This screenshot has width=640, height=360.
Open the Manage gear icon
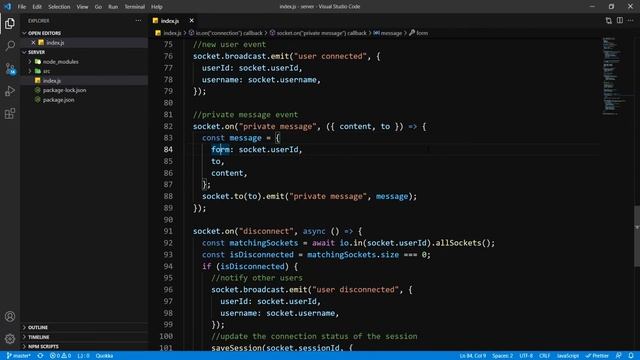10,338
